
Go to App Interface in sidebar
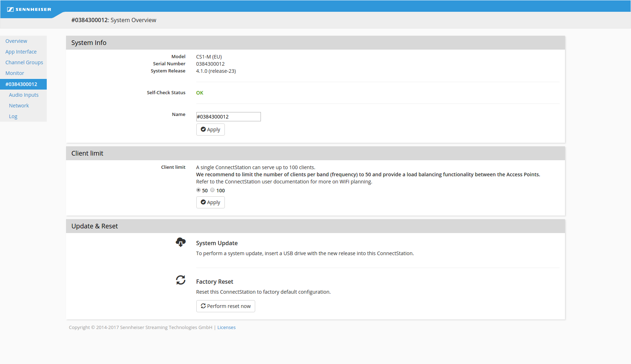point(21,52)
